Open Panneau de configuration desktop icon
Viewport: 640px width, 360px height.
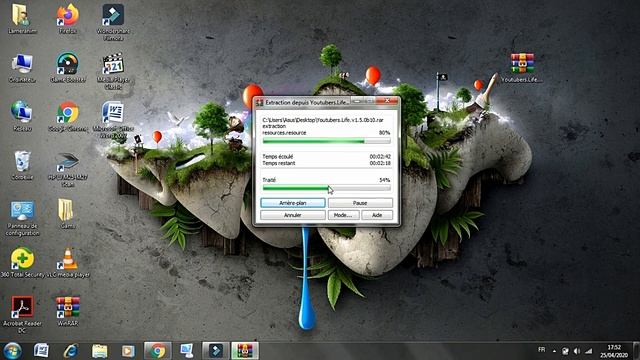pos(22,218)
